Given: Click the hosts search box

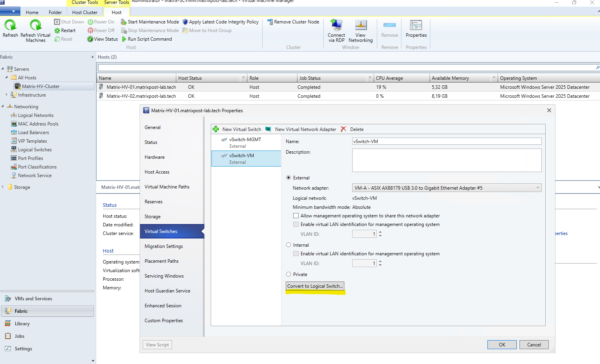Looking at the screenshot, I should point(348,68).
